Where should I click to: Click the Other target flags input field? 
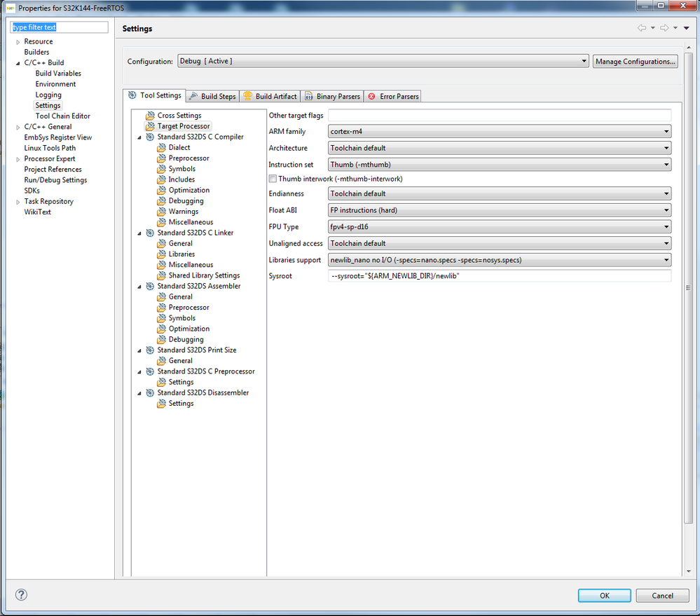point(500,115)
